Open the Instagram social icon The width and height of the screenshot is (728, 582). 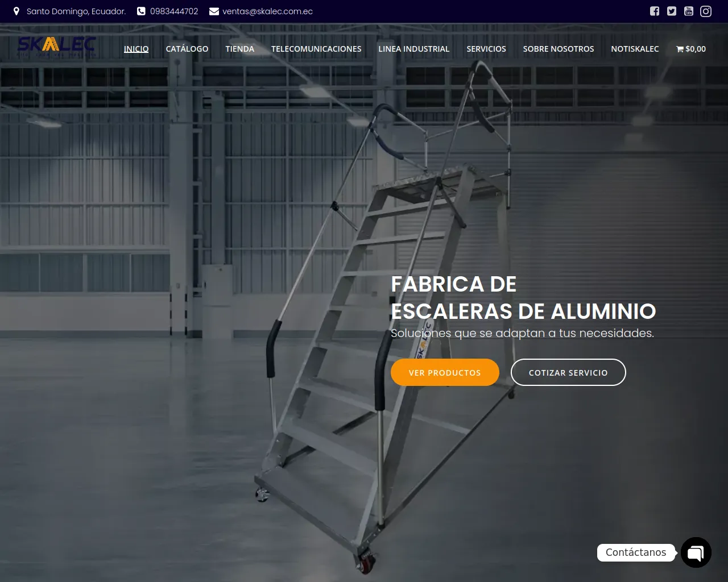tap(706, 11)
